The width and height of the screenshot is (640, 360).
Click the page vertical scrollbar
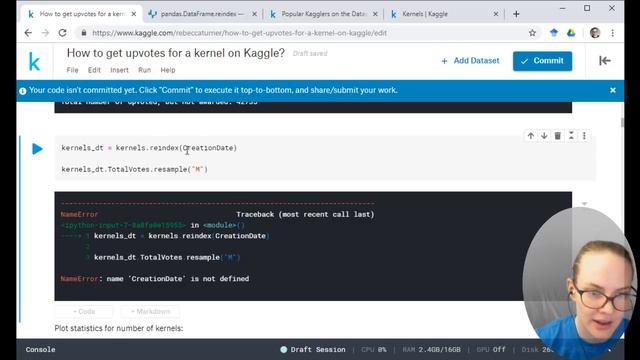(x=622, y=122)
